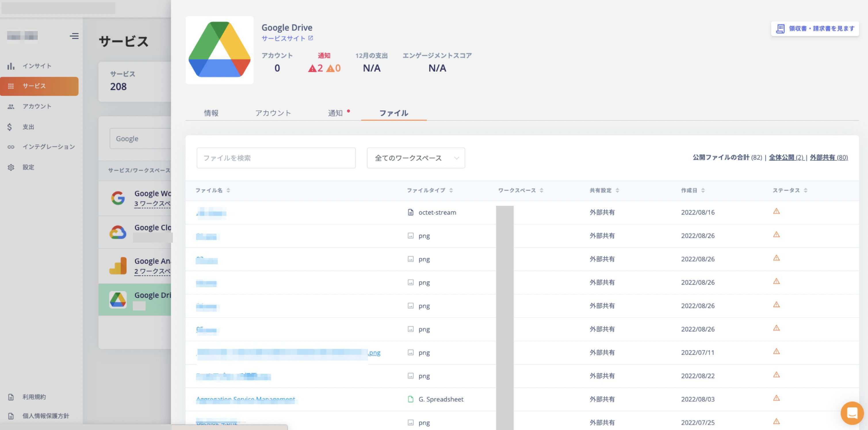Click 2 ワークスペース link under Google Analytics
The width and height of the screenshot is (868, 430).
tap(152, 271)
